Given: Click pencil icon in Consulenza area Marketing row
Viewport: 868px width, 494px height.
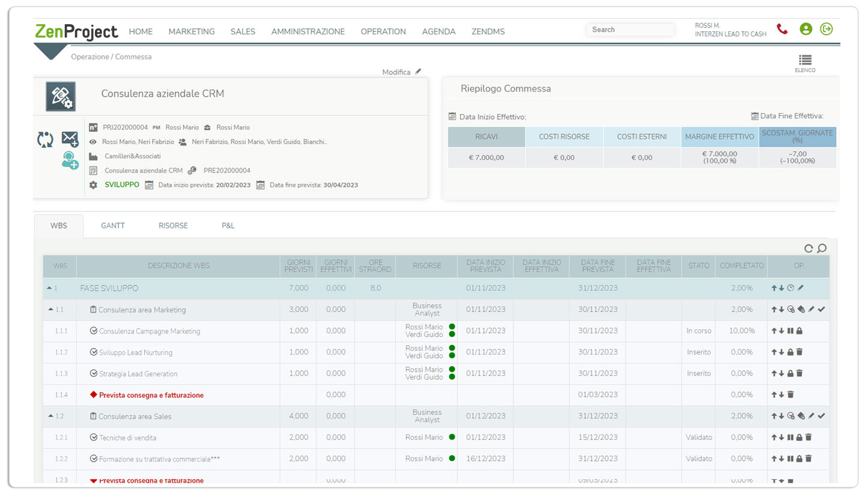Looking at the screenshot, I should click(812, 310).
